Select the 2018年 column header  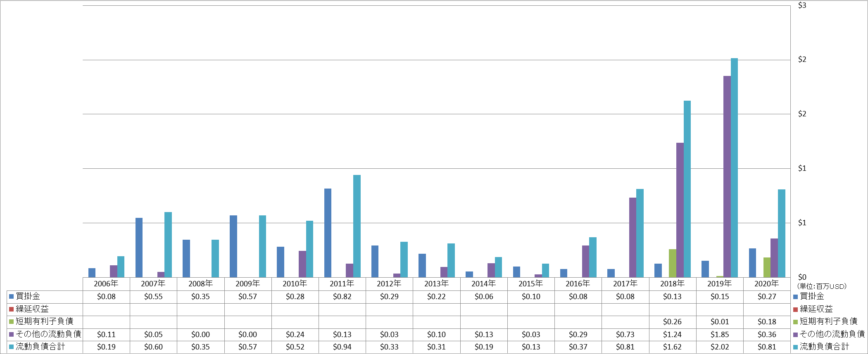[x=672, y=283]
